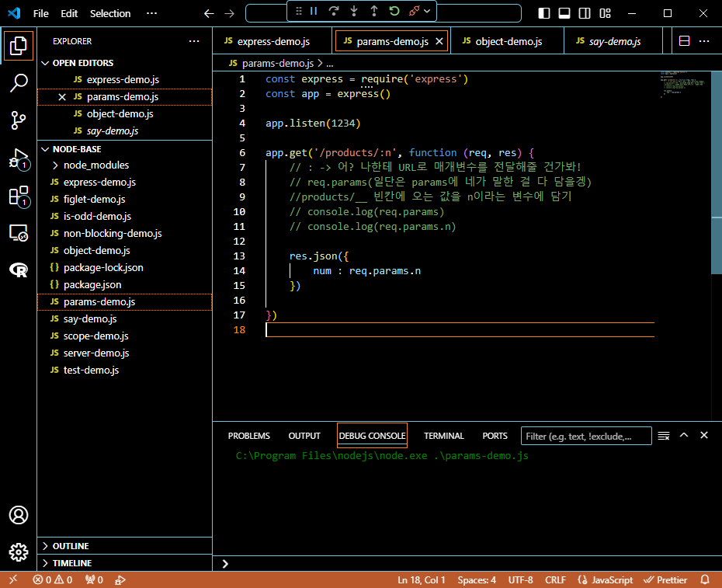The height and width of the screenshot is (588, 722).
Task: Open the R extension view
Action: click(19, 270)
